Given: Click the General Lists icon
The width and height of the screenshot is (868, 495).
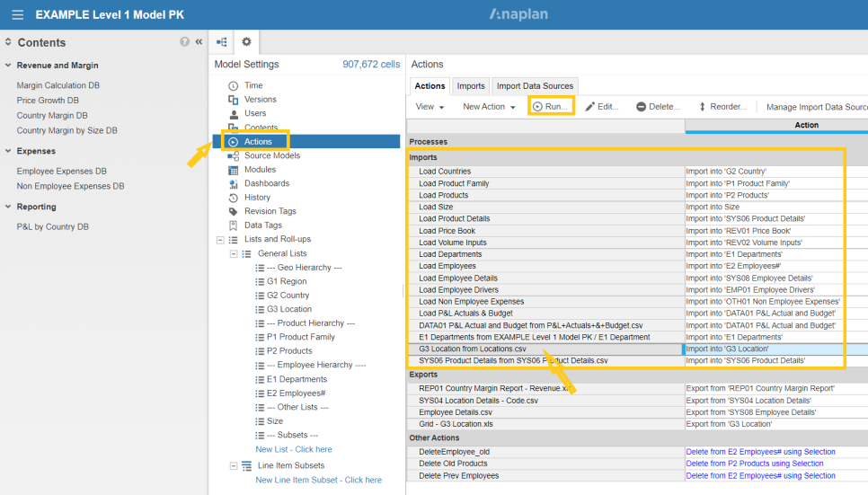Looking at the screenshot, I should pos(247,253).
